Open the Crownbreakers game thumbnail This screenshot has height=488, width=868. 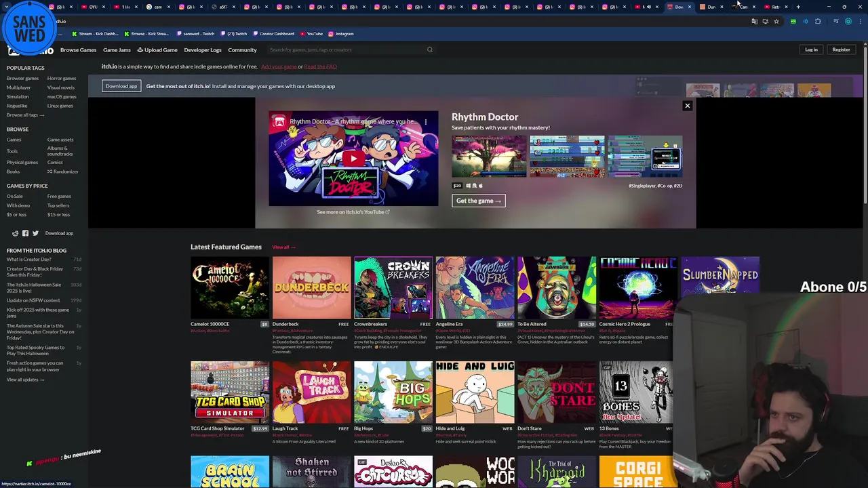tap(393, 287)
